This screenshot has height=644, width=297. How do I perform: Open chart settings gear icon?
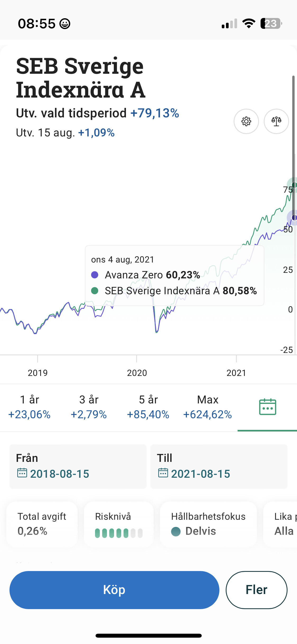[x=246, y=121]
